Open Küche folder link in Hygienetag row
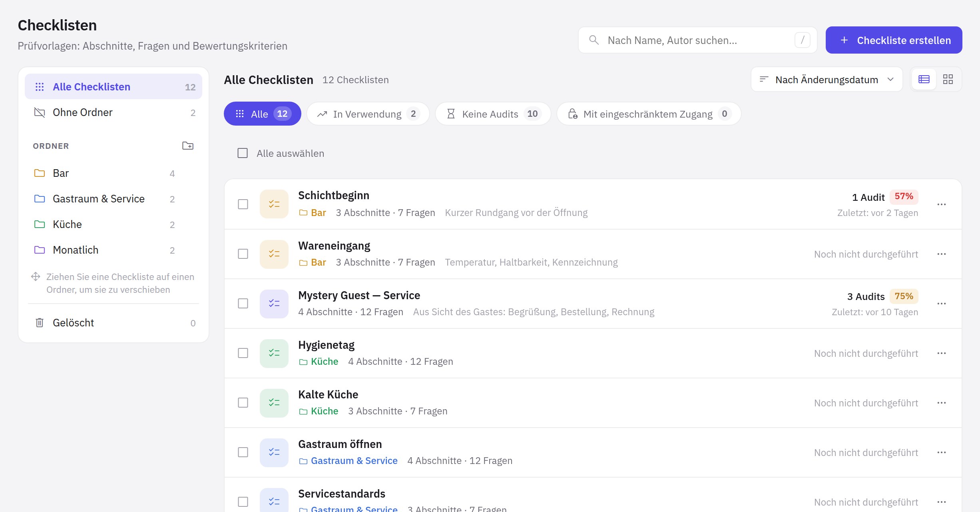This screenshot has height=512, width=980. click(319, 362)
